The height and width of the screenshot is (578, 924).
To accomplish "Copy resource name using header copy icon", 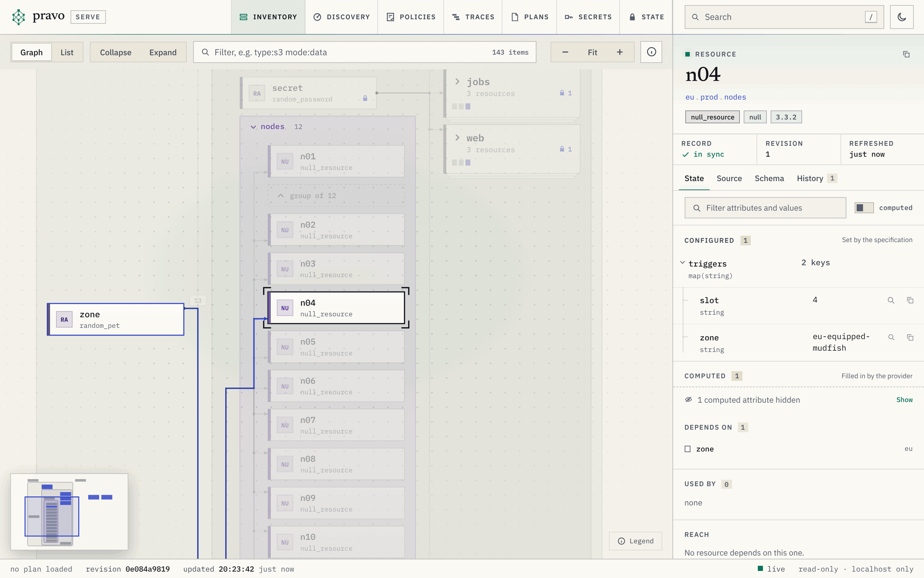I will point(906,54).
